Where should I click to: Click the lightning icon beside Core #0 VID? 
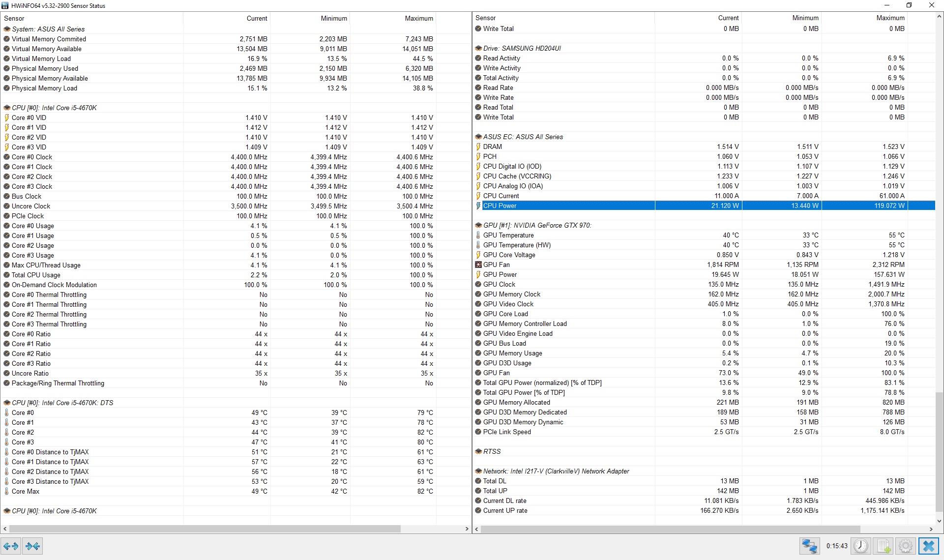point(7,118)
